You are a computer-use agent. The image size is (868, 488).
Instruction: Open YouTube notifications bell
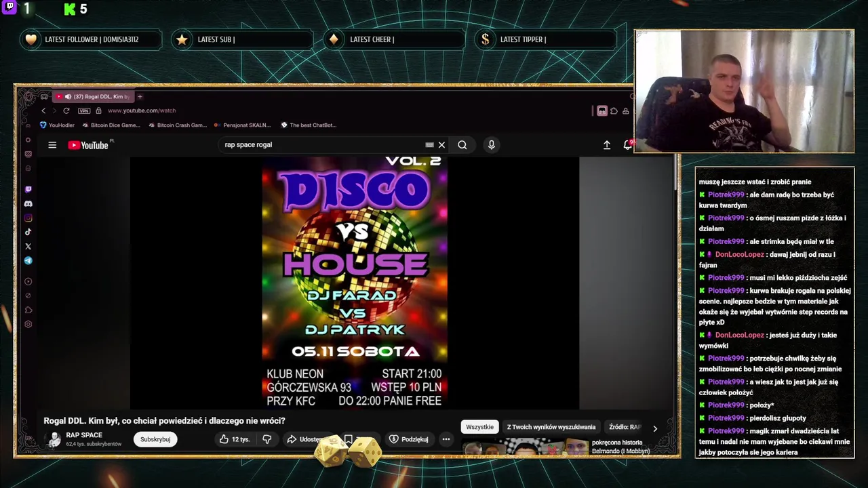pos(627,145)
